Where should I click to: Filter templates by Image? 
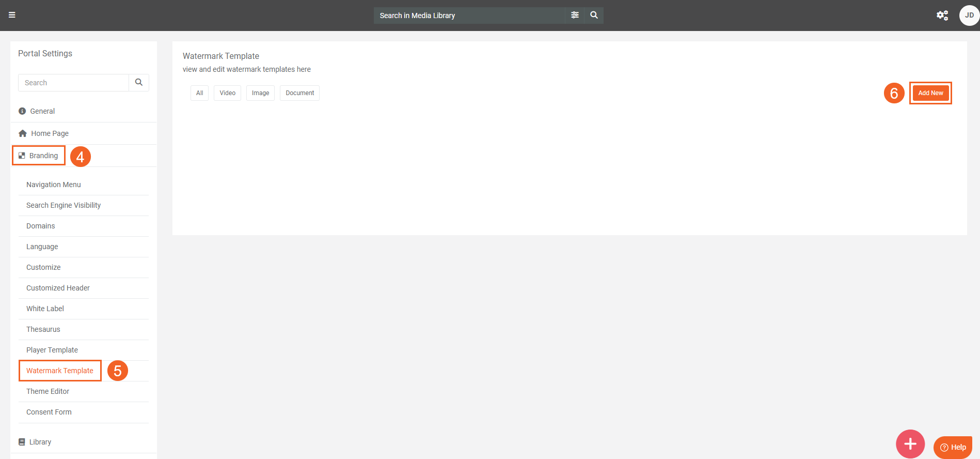click(260, 93)
